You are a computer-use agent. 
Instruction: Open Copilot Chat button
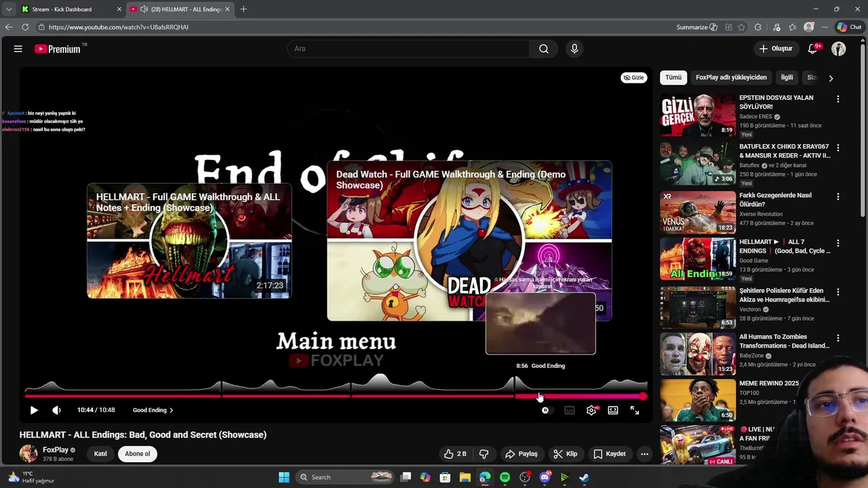point(849,27)
